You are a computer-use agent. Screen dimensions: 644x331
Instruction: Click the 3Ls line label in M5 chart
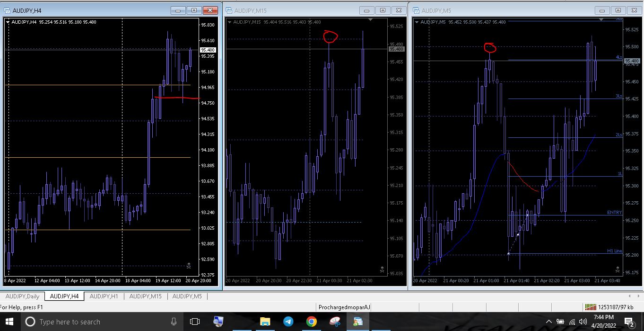(618, 96)
